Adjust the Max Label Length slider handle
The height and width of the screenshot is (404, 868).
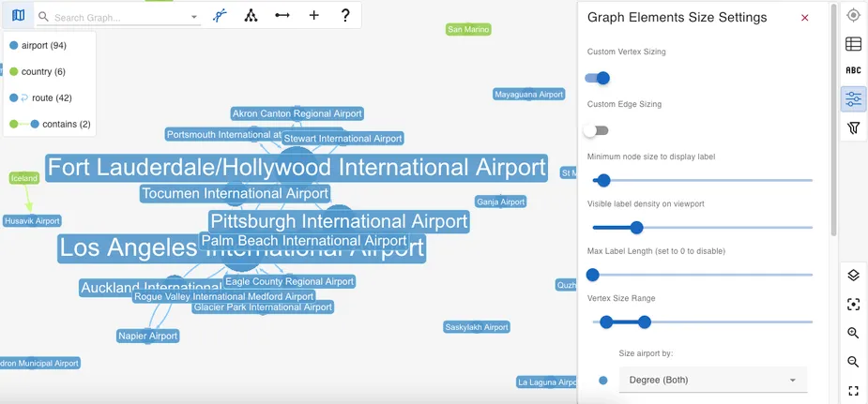592,275
